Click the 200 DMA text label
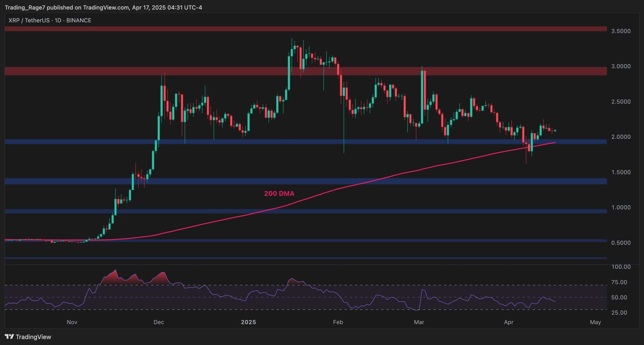Screen dimensions: 644x345 tap(279, 194)
